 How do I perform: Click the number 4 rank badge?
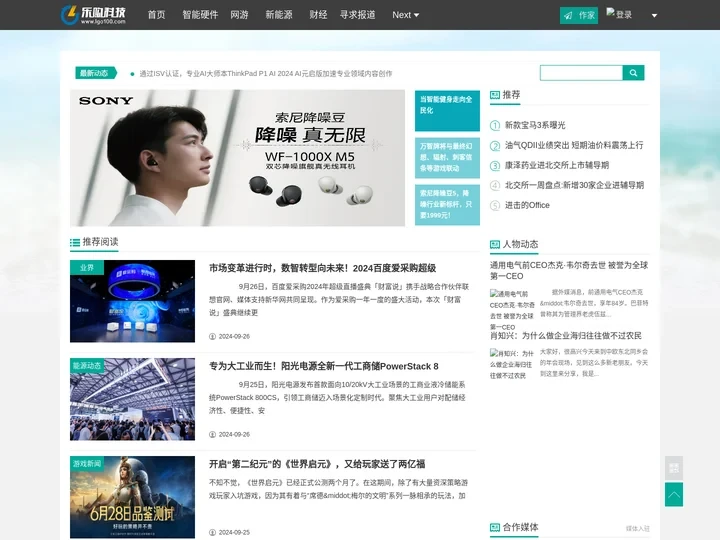coord(495,186)
